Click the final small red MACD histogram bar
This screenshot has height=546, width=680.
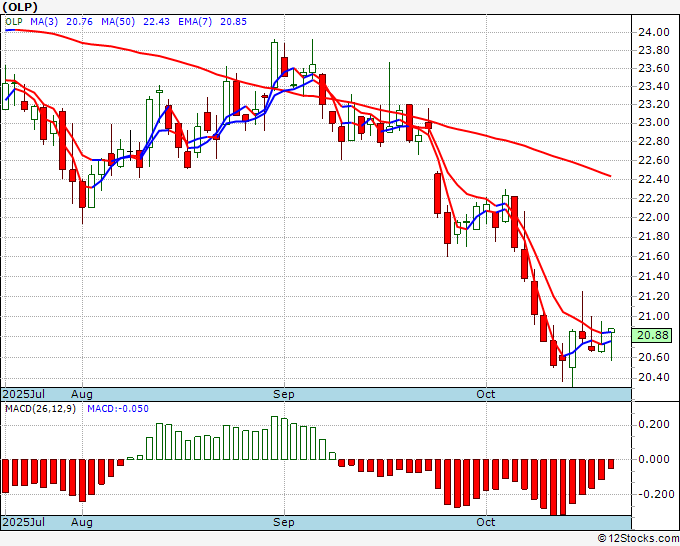pyautogui.click(x=611, y=464)
